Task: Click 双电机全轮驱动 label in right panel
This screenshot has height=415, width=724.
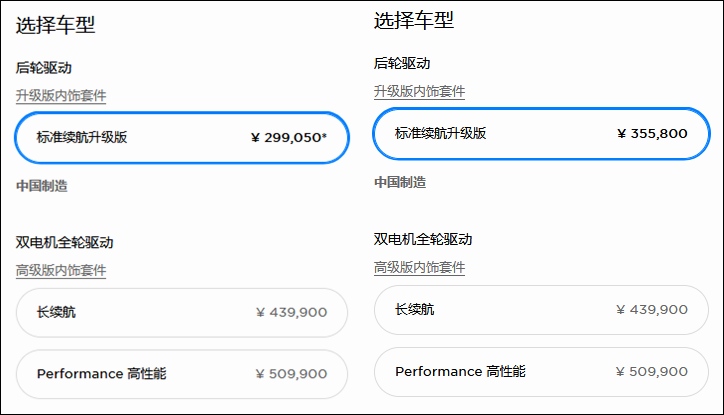Action: [423, 240]
